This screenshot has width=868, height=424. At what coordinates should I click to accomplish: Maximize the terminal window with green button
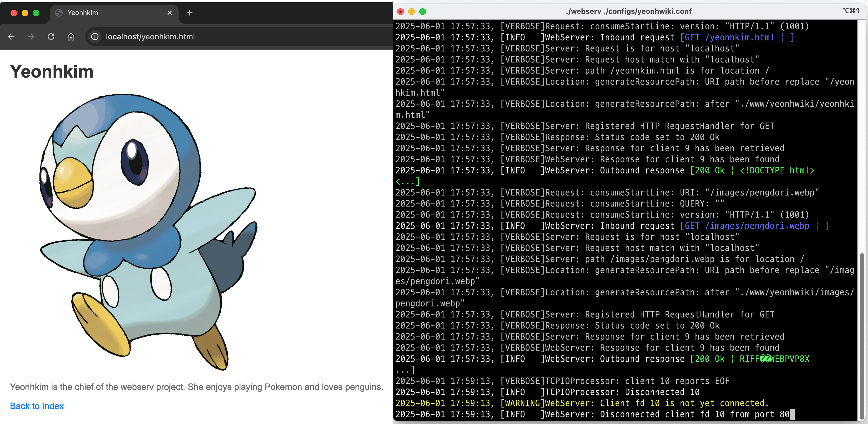coord(423,12)
